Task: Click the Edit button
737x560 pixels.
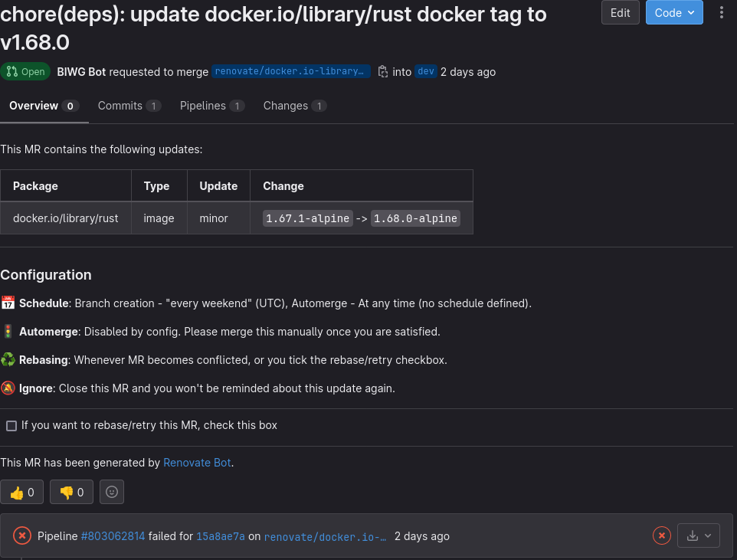Action: point(620,12)
